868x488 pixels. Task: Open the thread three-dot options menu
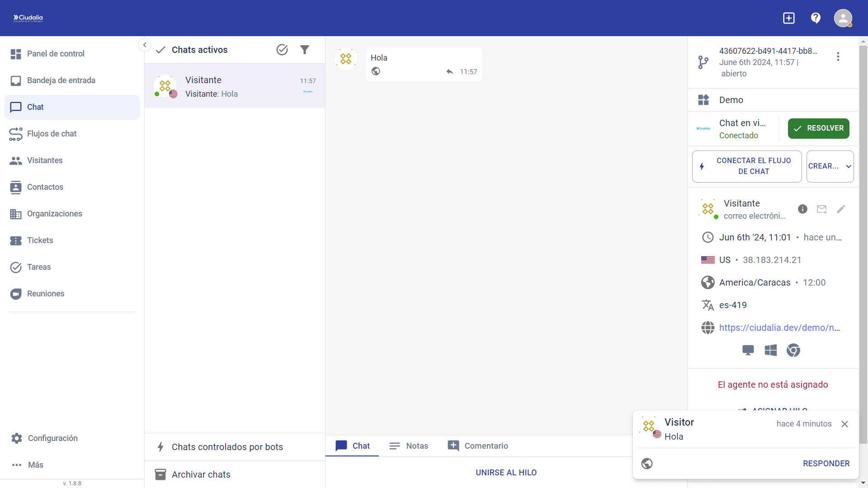click(x=838, y=56)
